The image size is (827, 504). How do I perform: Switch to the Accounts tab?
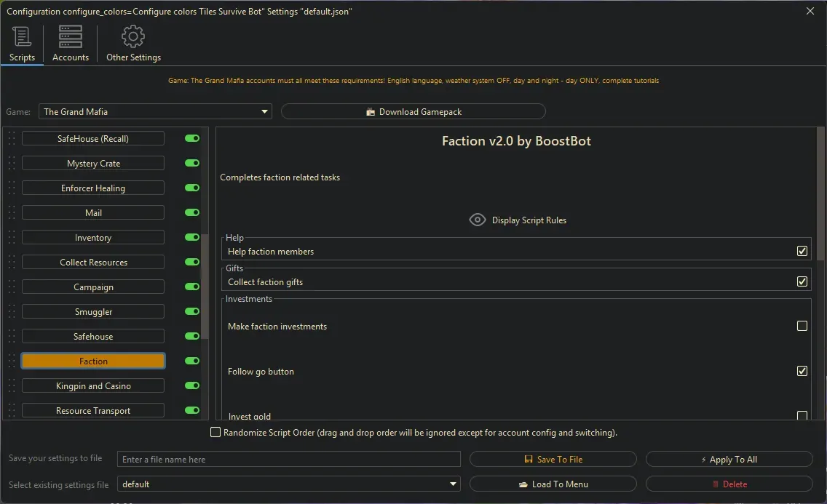(70, 44)
